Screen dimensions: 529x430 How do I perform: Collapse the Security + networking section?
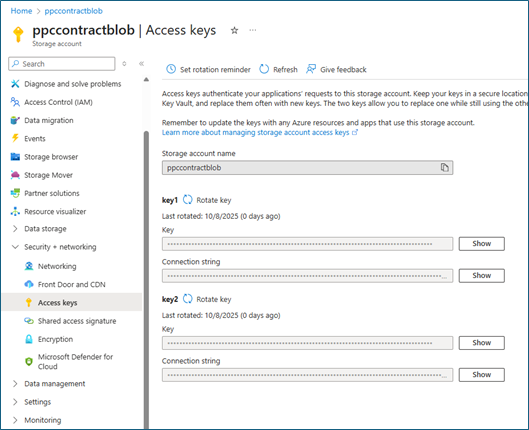(15, 247)
